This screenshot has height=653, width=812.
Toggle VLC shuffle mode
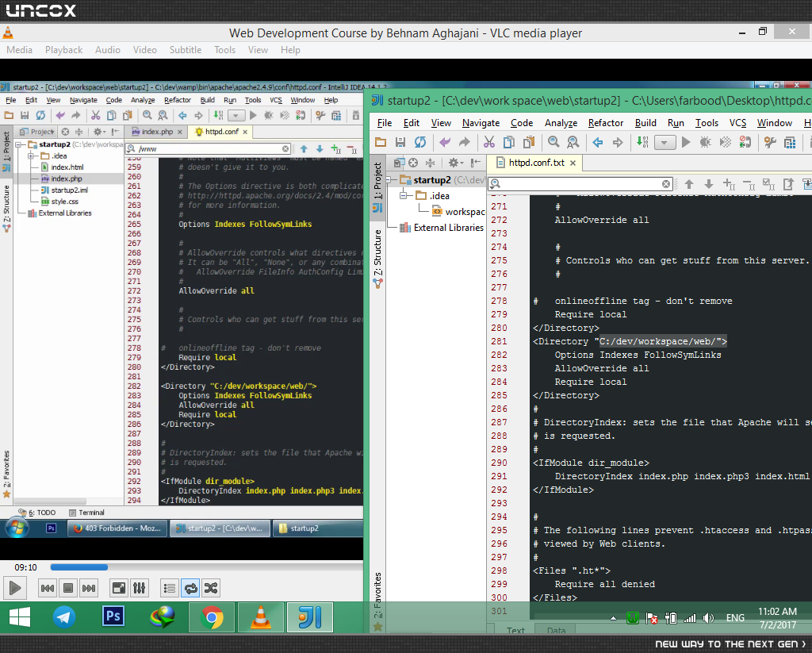211,588
